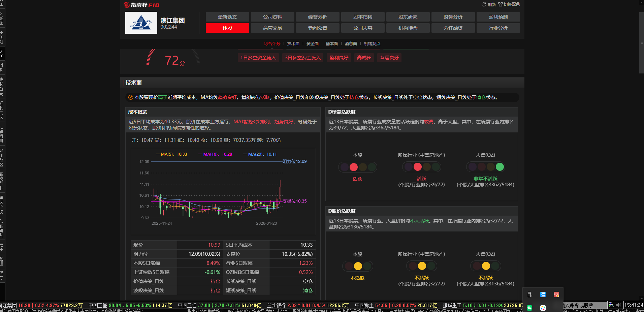Viewport: 644px width, 312px height.
Task: Click the 营运良好 tag
Action: (x=389, y=58)
